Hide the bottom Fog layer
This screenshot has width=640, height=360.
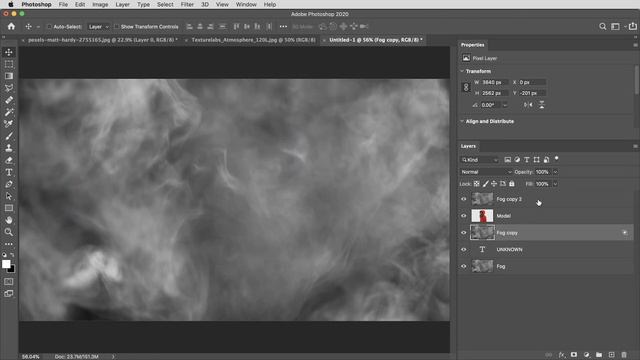click(x=464, y=266)
